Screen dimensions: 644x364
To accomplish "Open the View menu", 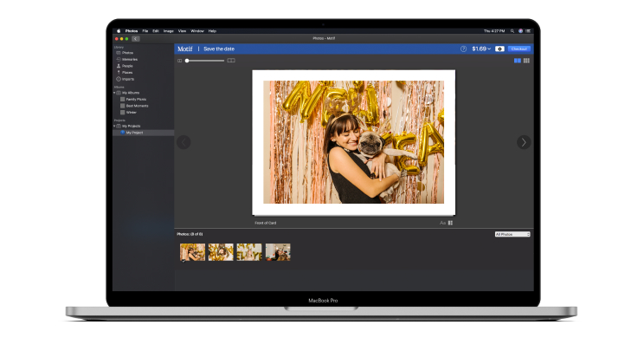I will tap(183, 30).
